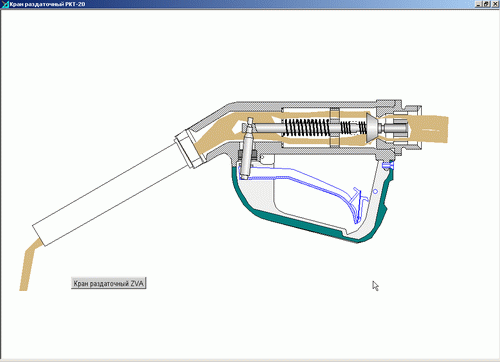The width and height of the screenshot is (500, 362).
Task: Click the app icon in the title bar
Action: (5, 4)
